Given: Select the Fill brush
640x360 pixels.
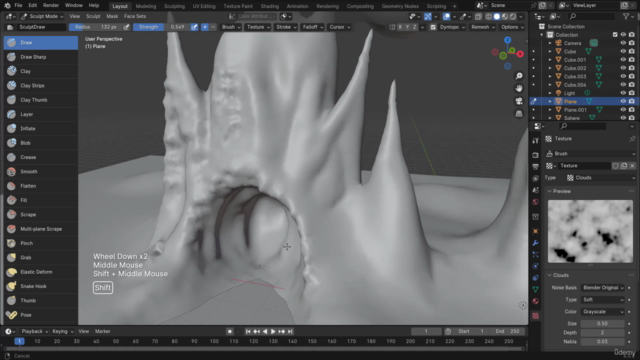Looking at the screenshot, I should click(x=41, y=200).
